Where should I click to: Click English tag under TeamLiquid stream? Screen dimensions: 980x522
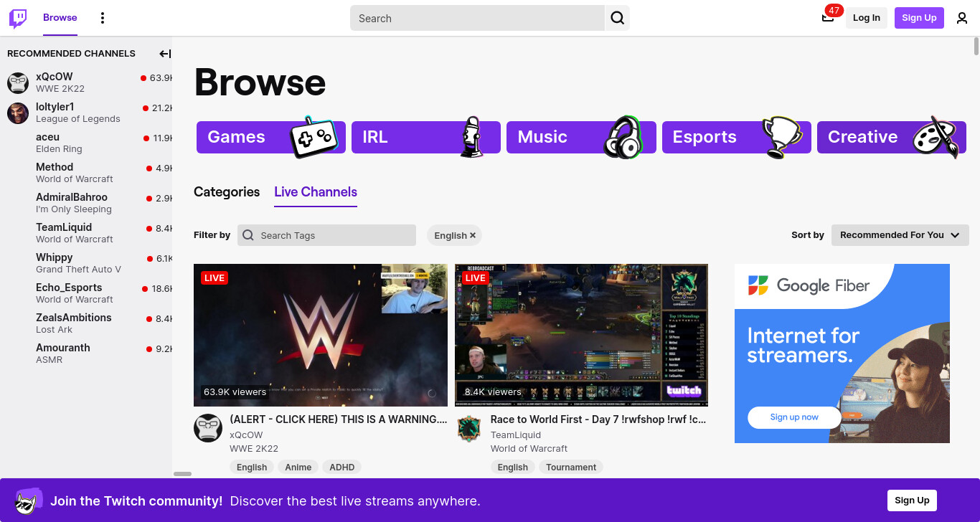pyautogui.click(x=513, y=467)
